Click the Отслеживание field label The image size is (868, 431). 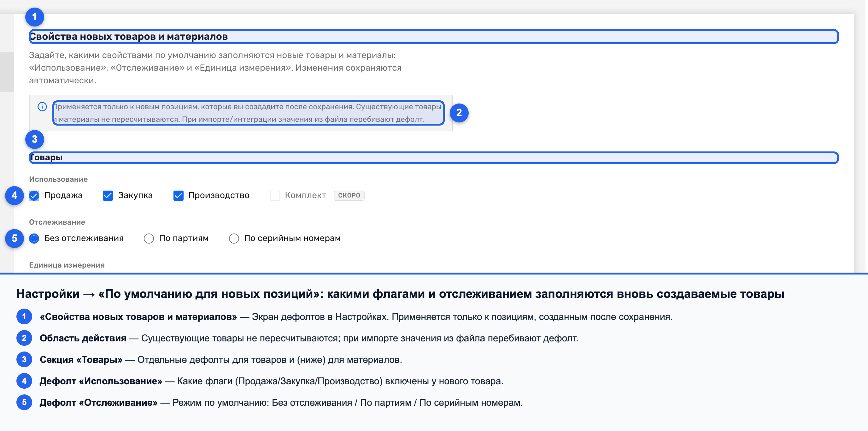(x=57, y=222)
